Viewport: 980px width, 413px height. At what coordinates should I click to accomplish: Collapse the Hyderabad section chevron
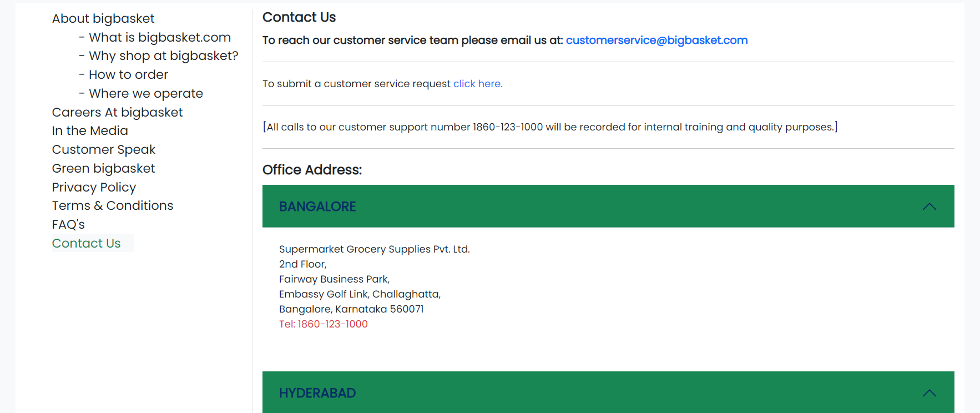click(x=929, y=393)
